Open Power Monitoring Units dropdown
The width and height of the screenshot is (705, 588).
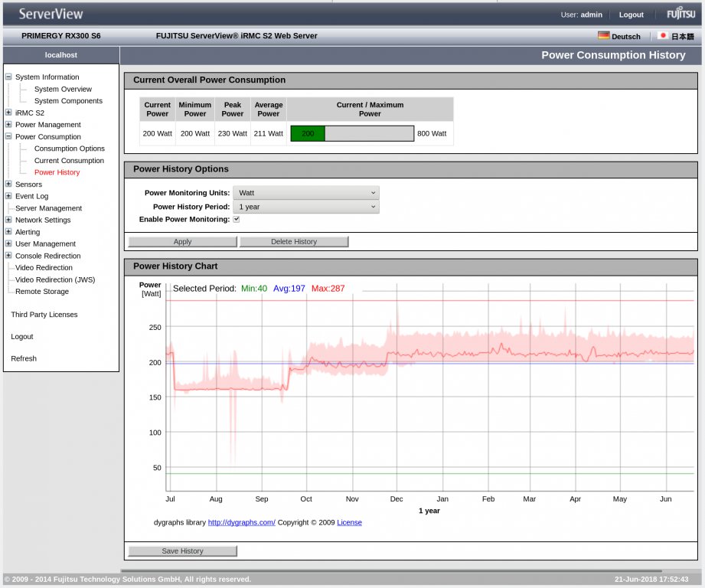[305, 193]
